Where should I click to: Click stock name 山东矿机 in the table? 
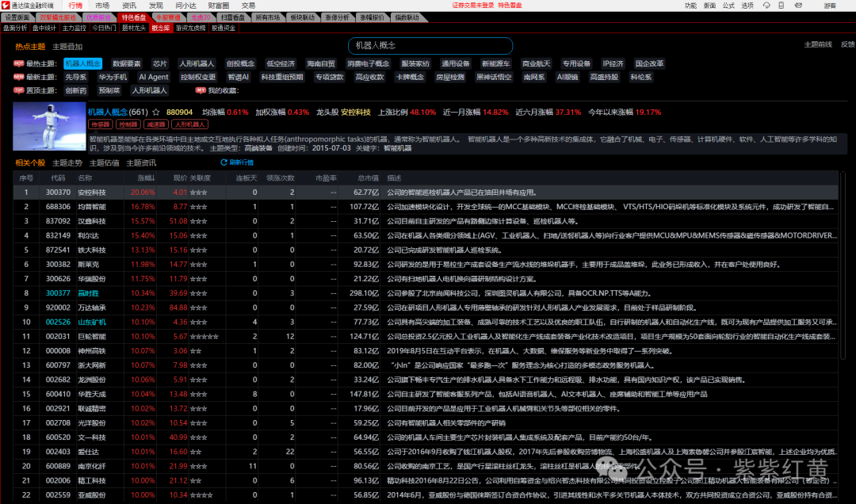coord(92,323)
